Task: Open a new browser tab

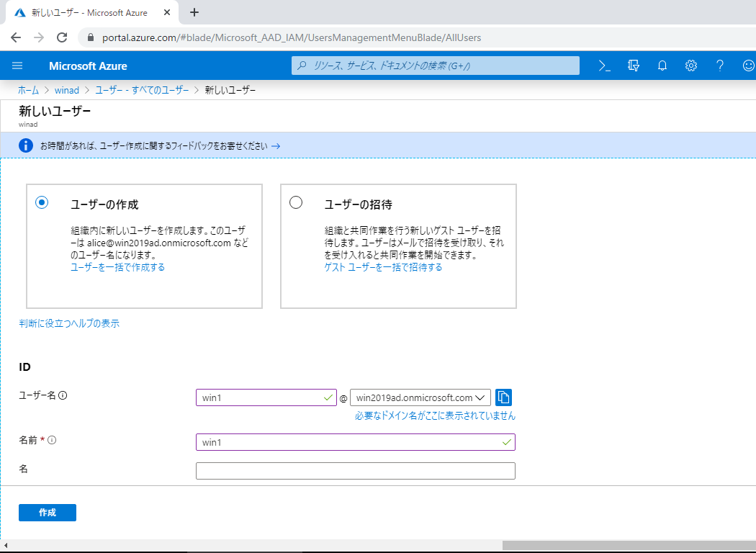Action: 194,12
